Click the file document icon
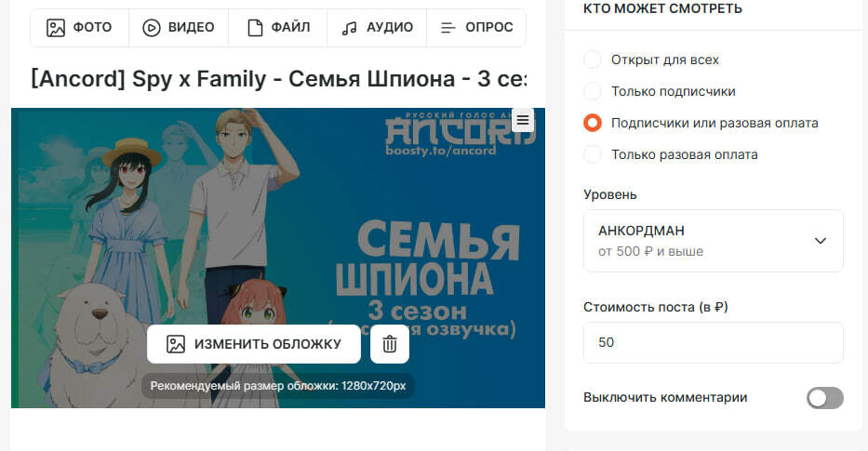 [x=255, y=28]
